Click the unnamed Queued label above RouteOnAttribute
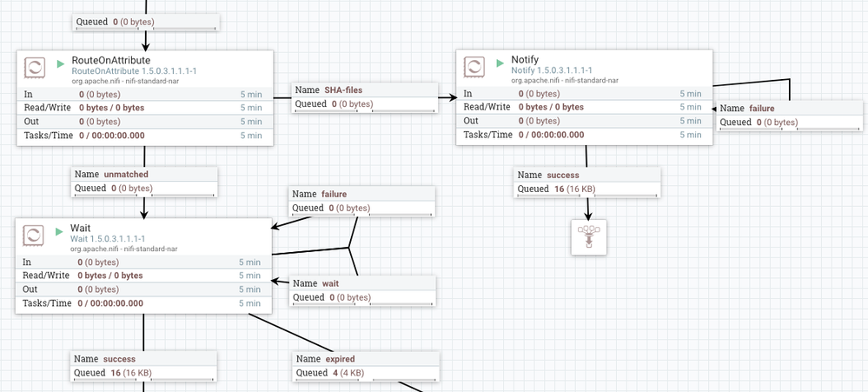868x392 pixels. pos(147,22)
